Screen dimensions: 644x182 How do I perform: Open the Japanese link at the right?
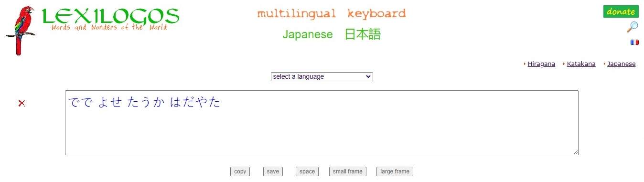[621, 64]
